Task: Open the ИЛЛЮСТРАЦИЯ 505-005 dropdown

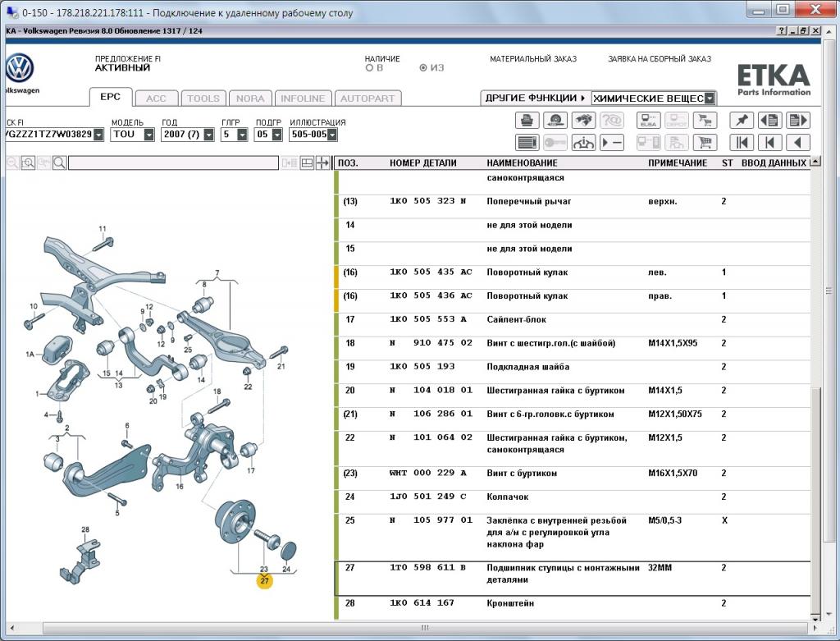Action: click(x=332, y=135)
